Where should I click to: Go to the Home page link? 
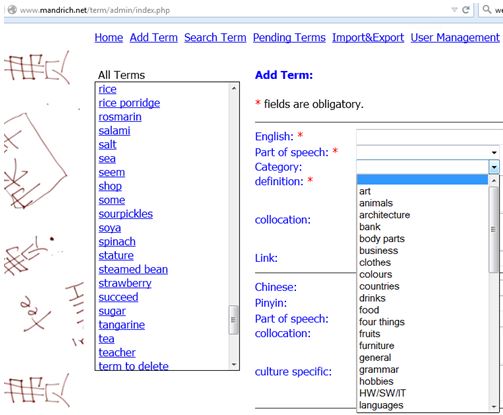coord(109,38)
